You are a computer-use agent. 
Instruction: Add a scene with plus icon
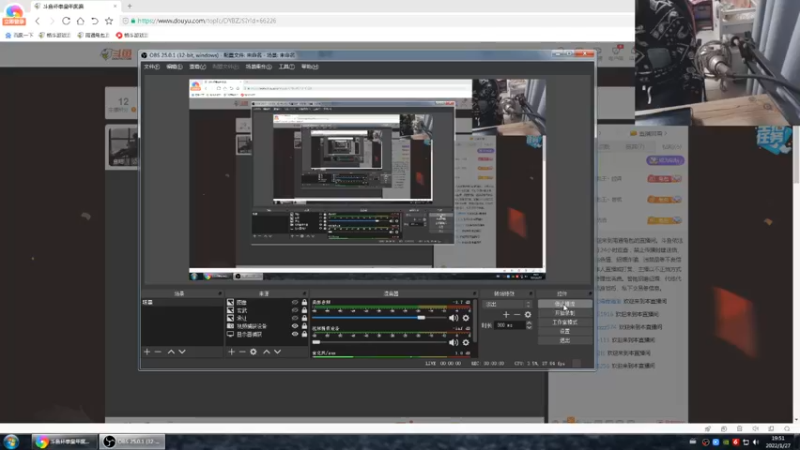tap(147, 352)
